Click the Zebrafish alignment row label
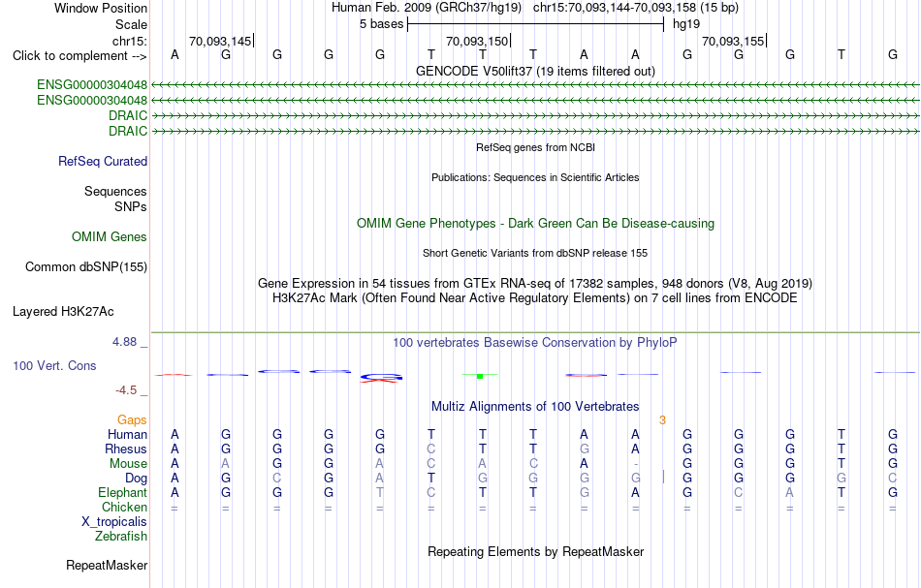Screen dimensions: 921x588 tap(121, 536)
